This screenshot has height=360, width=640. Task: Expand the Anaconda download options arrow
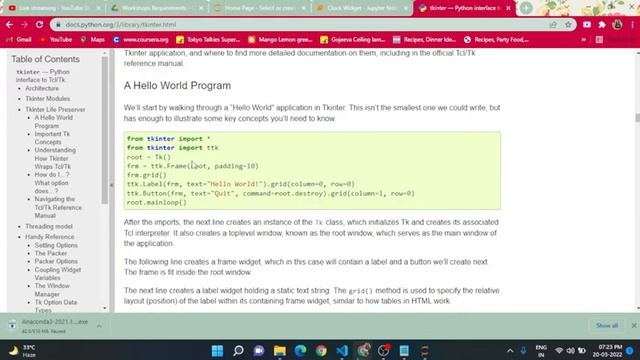[99, 326]
